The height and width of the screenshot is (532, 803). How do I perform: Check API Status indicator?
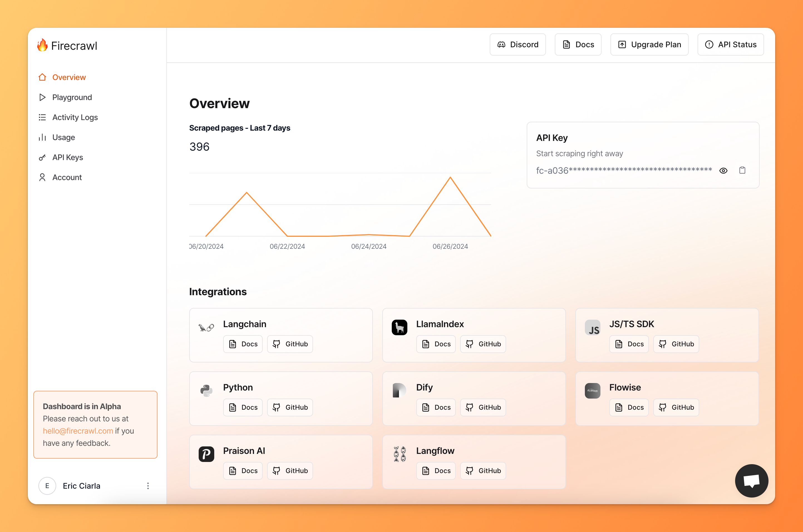click(x=730, y=44)
